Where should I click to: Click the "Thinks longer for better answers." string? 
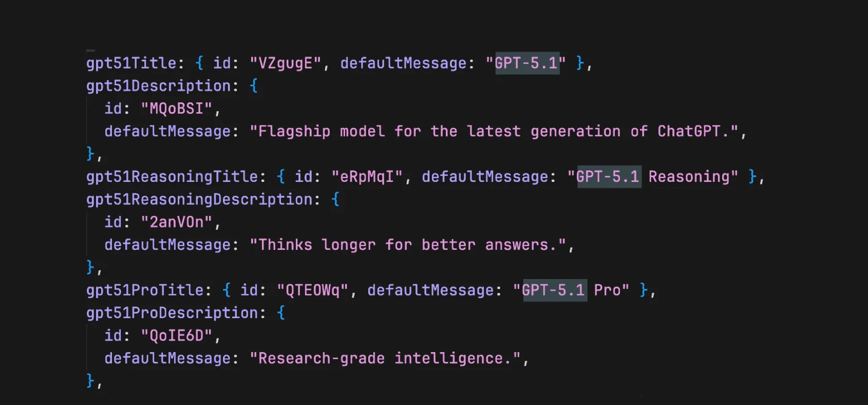408,245
